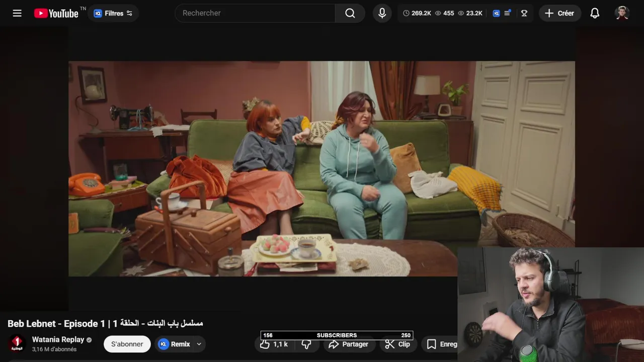
Task: Click the webcam overlay thumbnail
Action: [x=550, y=304]
